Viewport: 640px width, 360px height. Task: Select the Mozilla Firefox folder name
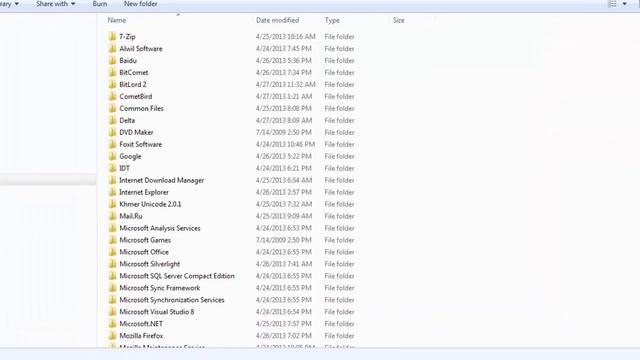pyautogui.click(x=141, y=336)
